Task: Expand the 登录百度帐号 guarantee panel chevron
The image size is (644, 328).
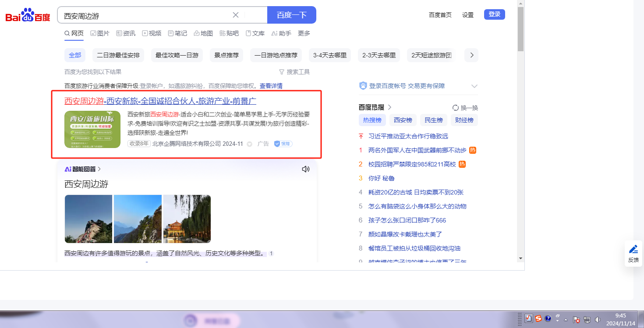Action: [x=474, y=86]
